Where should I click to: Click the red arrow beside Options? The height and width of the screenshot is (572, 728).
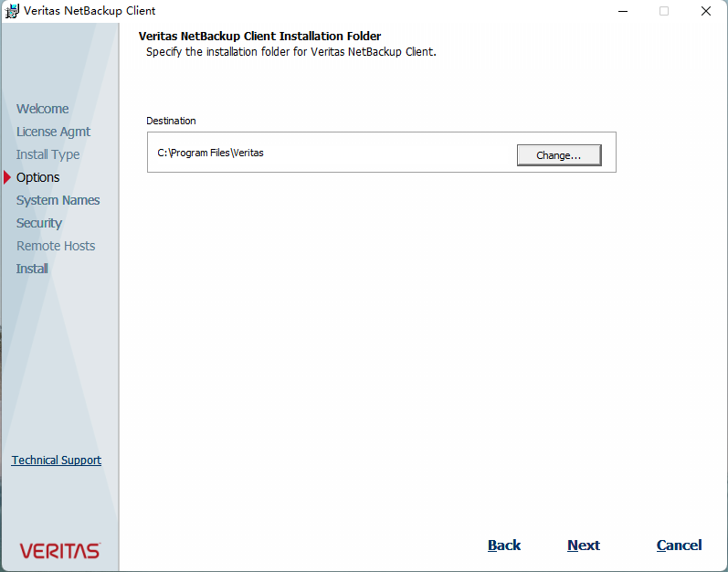point(7,177)
